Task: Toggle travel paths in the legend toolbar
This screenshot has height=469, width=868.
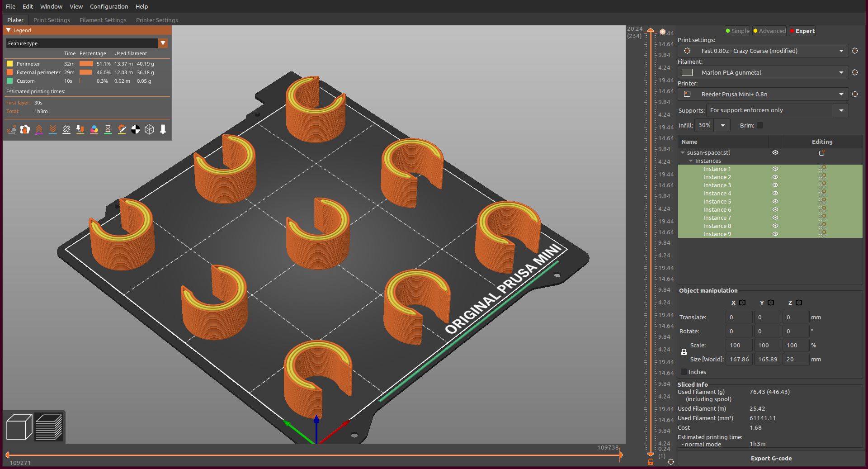Action: [11, 130]
